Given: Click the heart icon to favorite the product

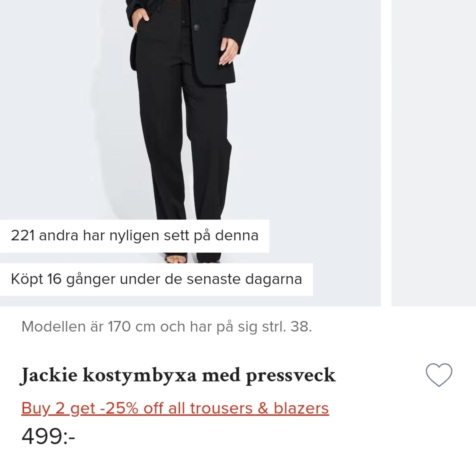Looking at the screenshot, I should [438, 374].
